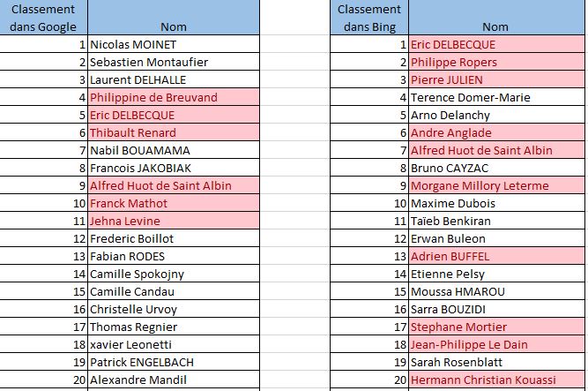Select the Thibault Renard cell

pos(174,132)
